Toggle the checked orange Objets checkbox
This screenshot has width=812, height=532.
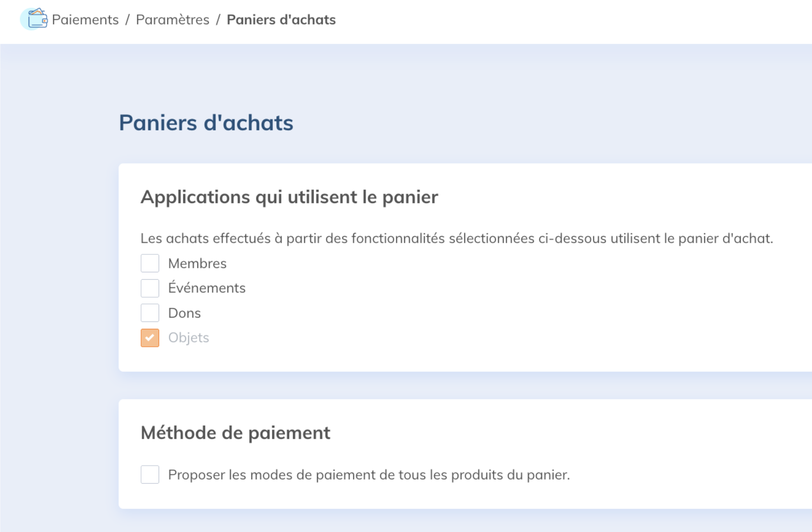(150, 338)
